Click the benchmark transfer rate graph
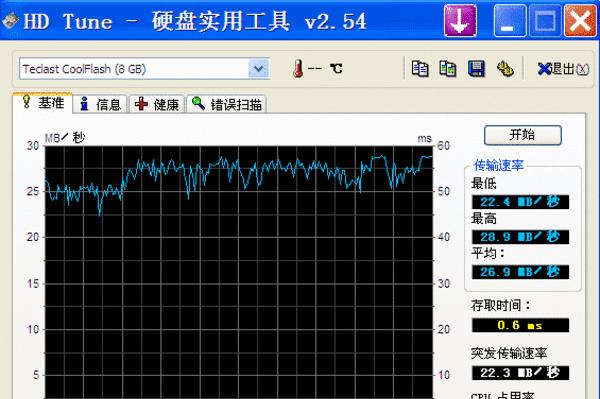600x399 pixels. (x=239, y=272)
